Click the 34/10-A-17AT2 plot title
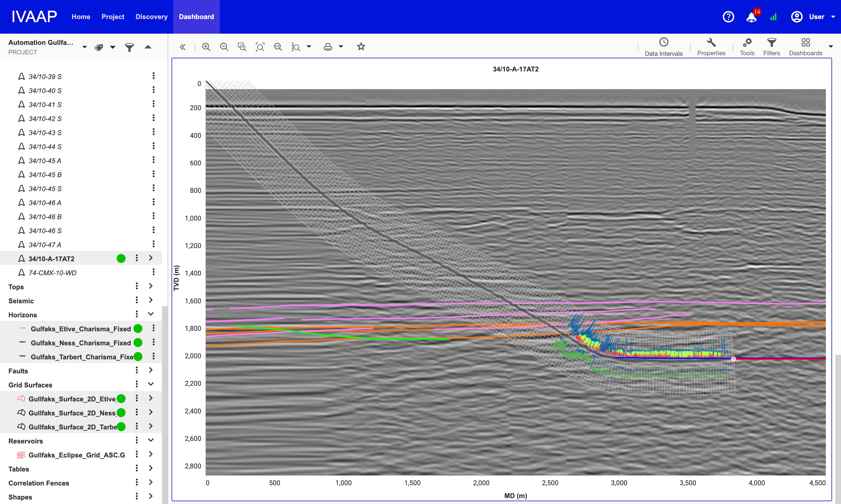Screen dimensions: 841x504 point(516,69)
